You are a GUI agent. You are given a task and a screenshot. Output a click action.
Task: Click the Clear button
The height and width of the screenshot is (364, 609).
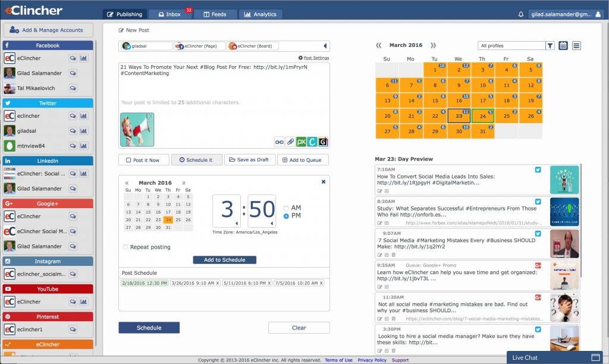299,328
